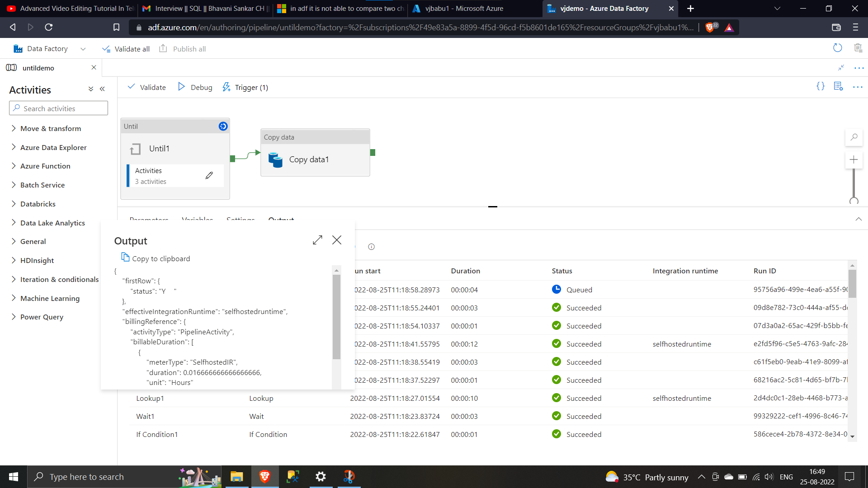868x488 pixels.
Task: Click the bookmark page icon
Action: pos(116,27)
